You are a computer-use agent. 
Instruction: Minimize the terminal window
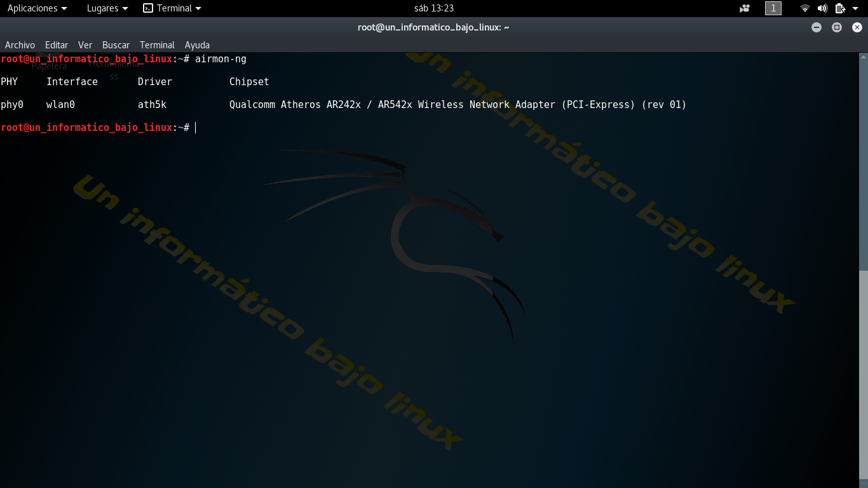point(817,27)
